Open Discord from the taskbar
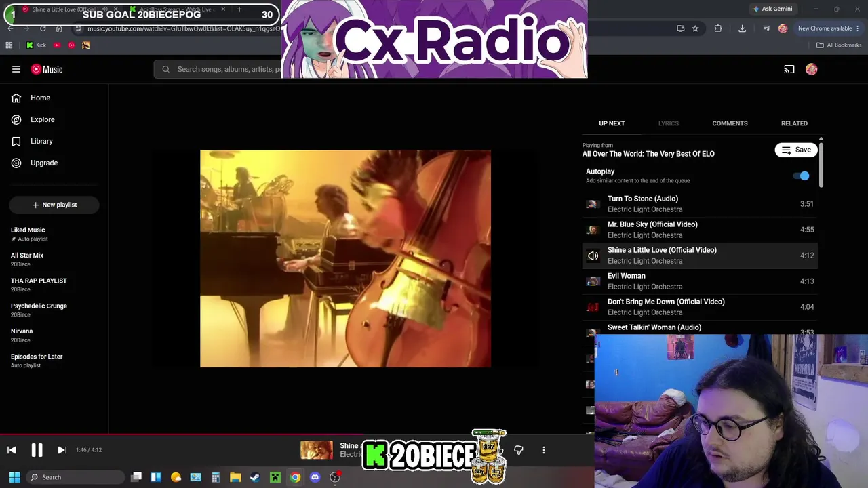Viewport: 868px width, 488px height. click(x=315, y=477)
